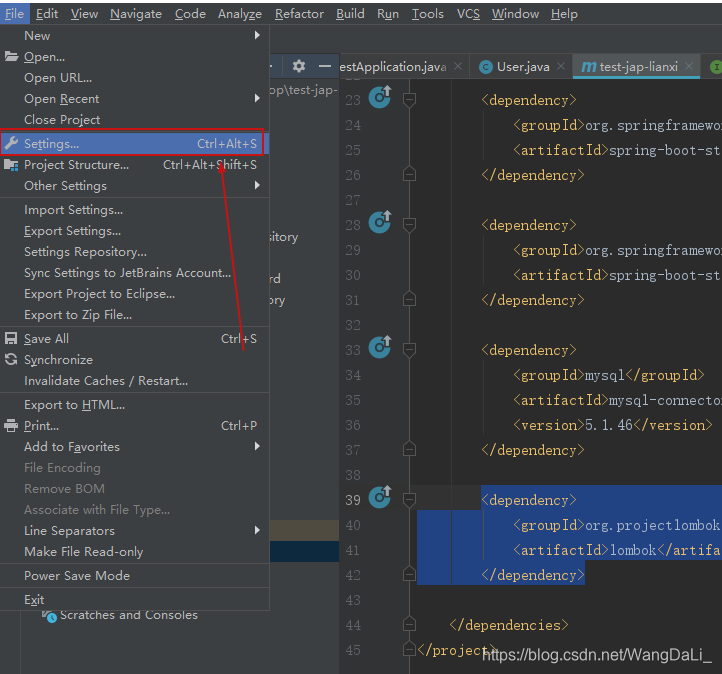Screen dimensions: 722x674
Task: Select Sync Settings to JetBrains Account
Action: coord(134,273)
